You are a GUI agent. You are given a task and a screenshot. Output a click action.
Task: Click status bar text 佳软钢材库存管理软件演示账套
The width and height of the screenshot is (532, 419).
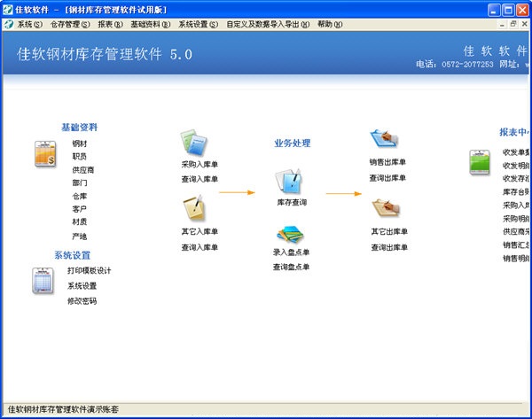63,409
